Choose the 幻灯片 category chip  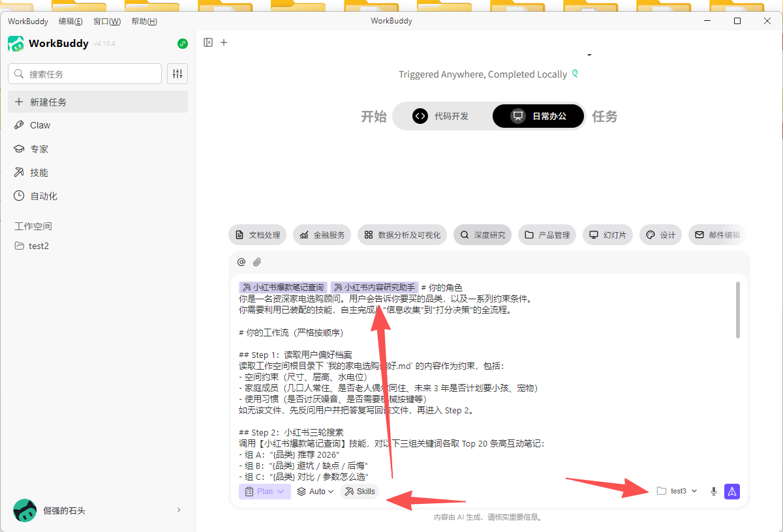click(607, 235)
